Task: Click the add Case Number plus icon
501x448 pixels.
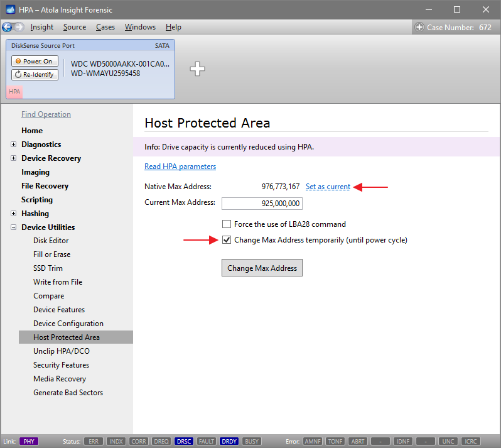Action: pos(419,27)
